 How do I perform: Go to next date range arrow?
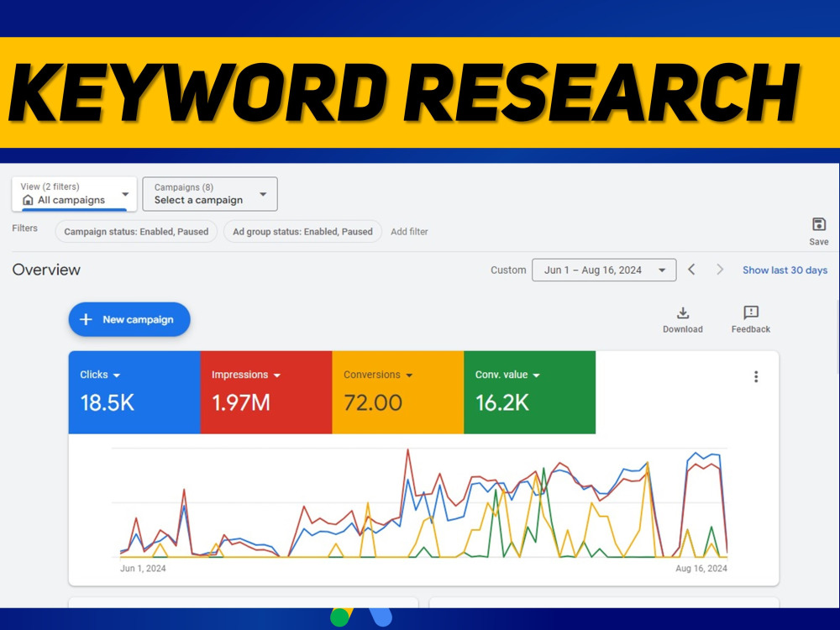pyautogui.click(x=720, y=270)
